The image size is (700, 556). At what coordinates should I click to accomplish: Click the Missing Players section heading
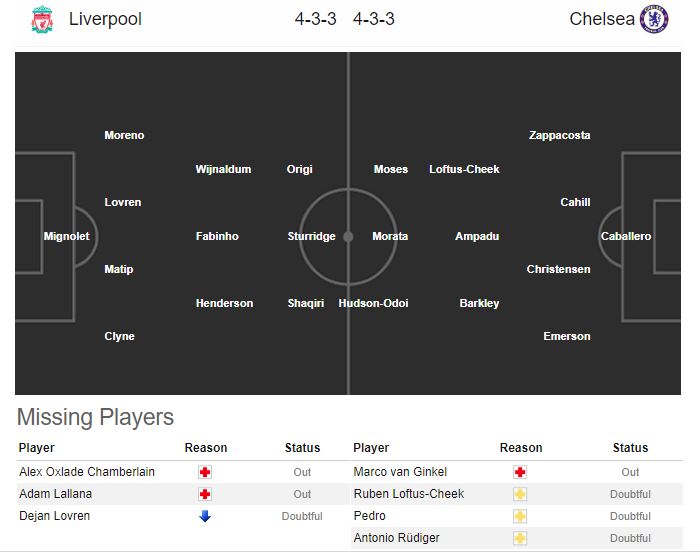click(x=95, y=417)
